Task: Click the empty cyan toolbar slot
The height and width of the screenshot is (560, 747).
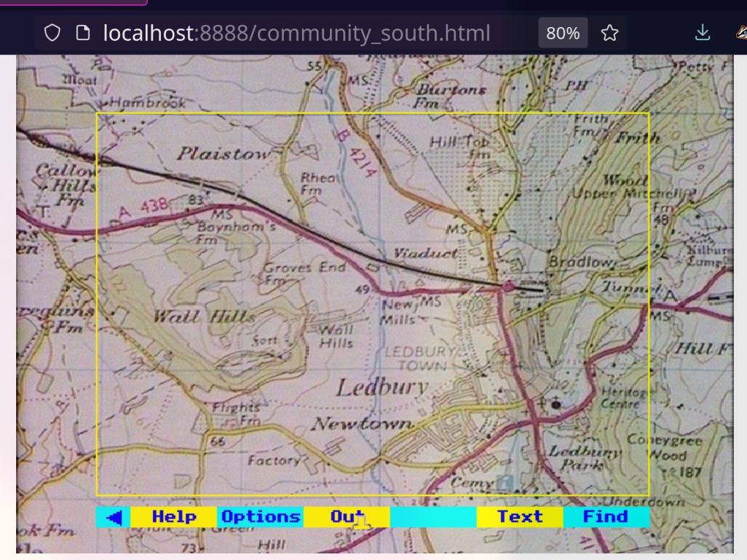Action: pyautogui.click(x=434, y=517)
